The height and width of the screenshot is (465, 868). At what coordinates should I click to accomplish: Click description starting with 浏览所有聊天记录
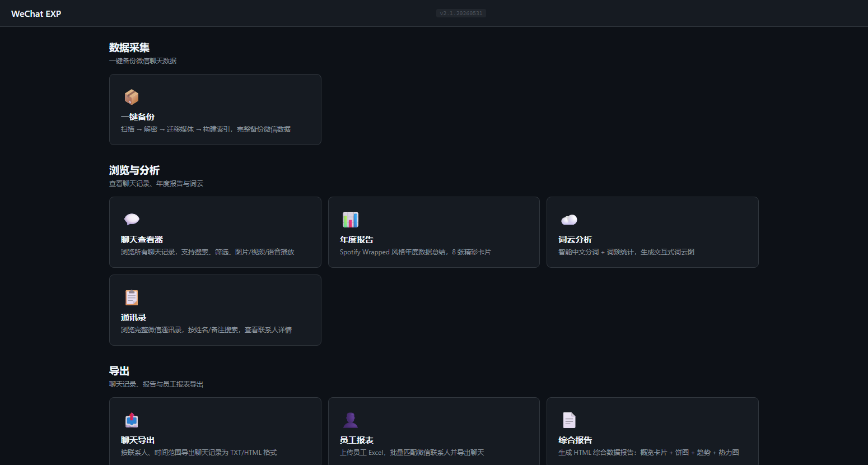pyautogui.click(x=208, y=252)
